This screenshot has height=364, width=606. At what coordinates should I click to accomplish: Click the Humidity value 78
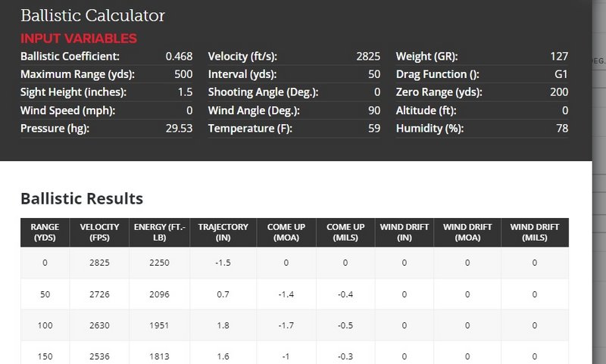(562, 128)
